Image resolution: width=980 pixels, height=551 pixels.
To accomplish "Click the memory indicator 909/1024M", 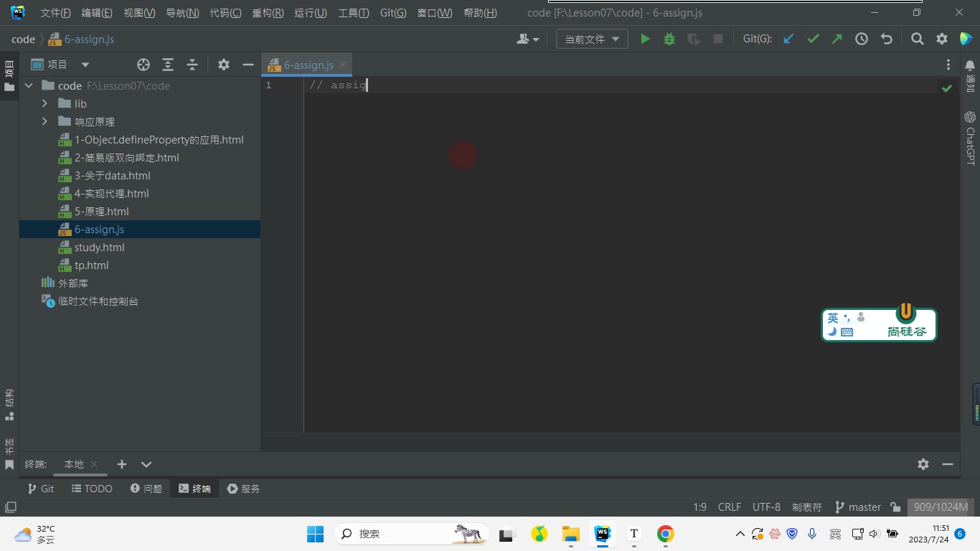I will point(941,507).
